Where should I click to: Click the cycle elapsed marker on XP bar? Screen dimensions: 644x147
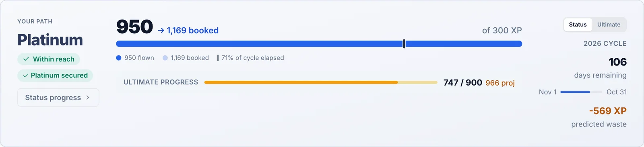(x=404, y=44)
